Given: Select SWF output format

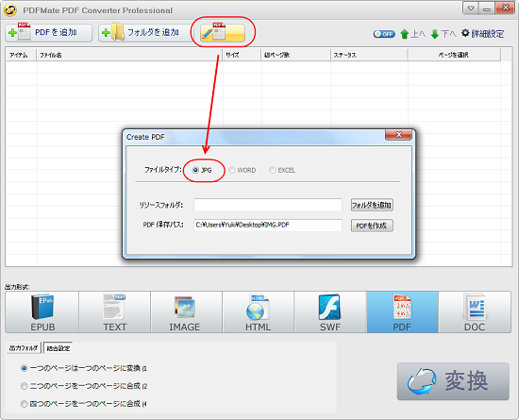Looking at the screenshot, I should (x=330, y=312).
